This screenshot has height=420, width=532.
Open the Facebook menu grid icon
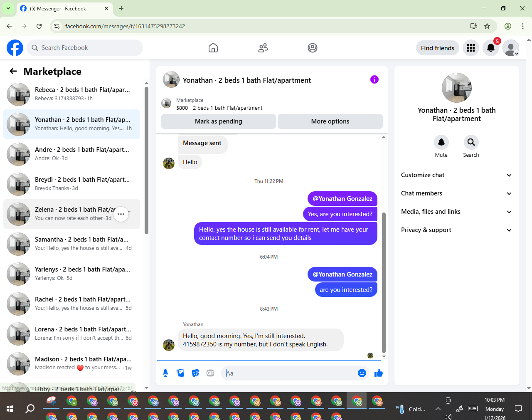[x=471, y=48]
